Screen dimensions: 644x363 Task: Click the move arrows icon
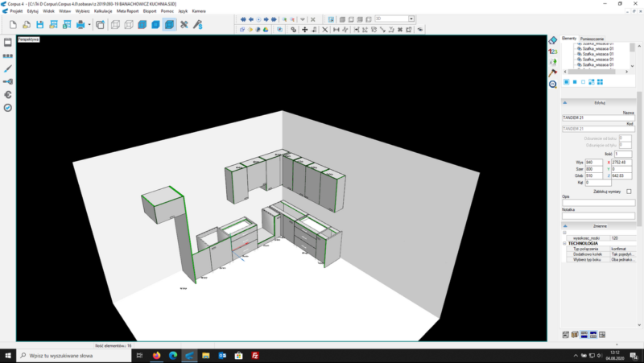point(305,29)
